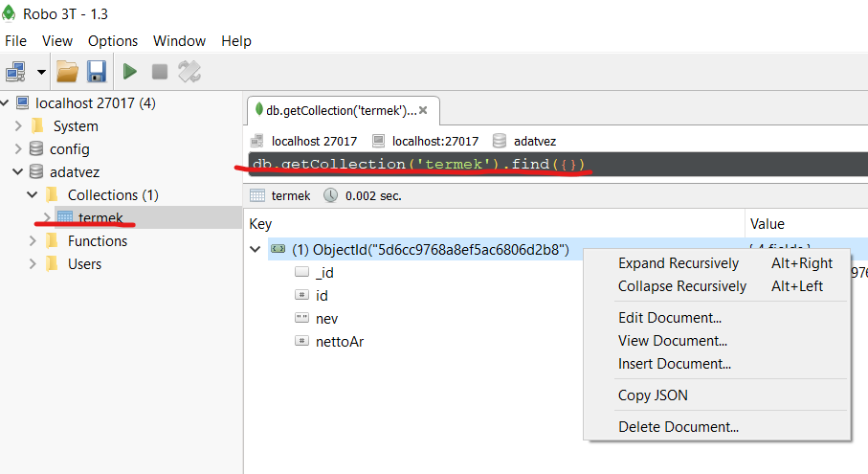Click the rotate orientation toolbar icon
The image size is (868, 474).
coord(189,72)
